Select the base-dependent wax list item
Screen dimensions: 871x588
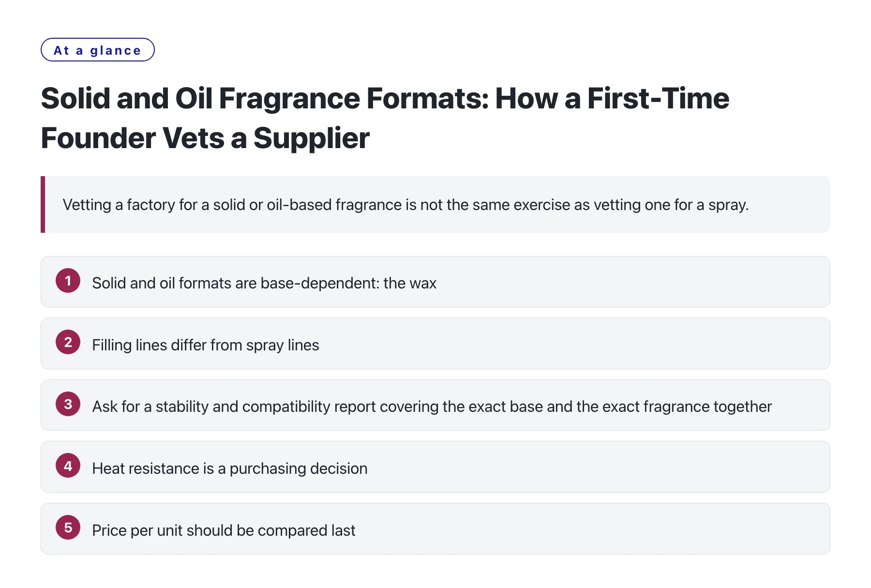point(264,283)
